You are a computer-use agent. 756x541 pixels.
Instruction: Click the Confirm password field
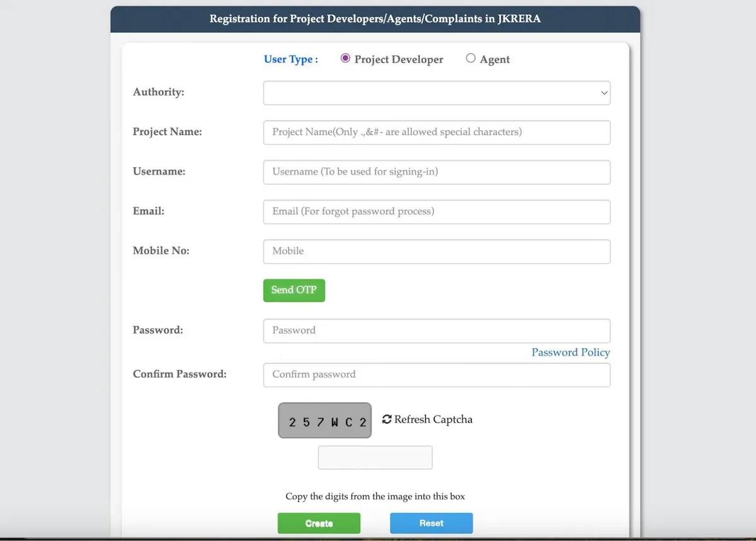point(437,375)
